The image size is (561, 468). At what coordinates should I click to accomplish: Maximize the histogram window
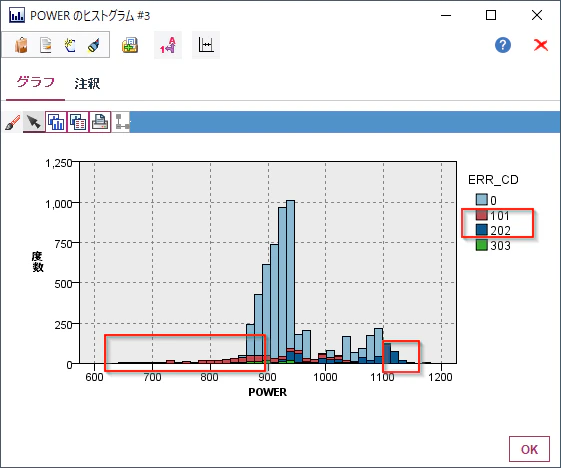pos(491,15)
